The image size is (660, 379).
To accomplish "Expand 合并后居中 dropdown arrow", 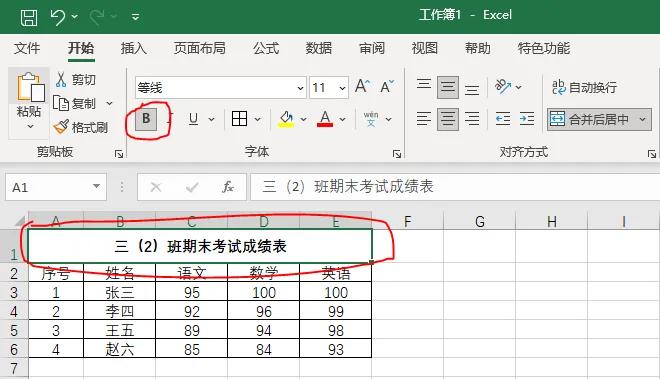I will (642, 119).
